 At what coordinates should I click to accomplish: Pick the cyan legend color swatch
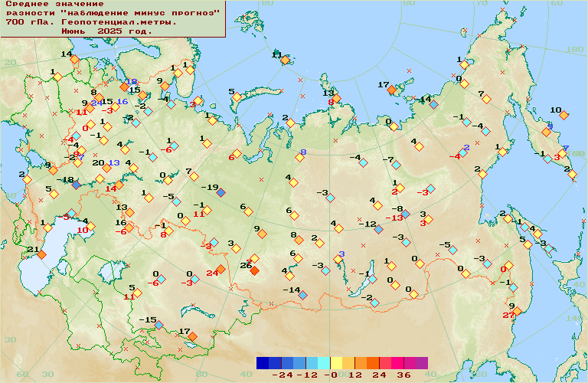[324, 363]
